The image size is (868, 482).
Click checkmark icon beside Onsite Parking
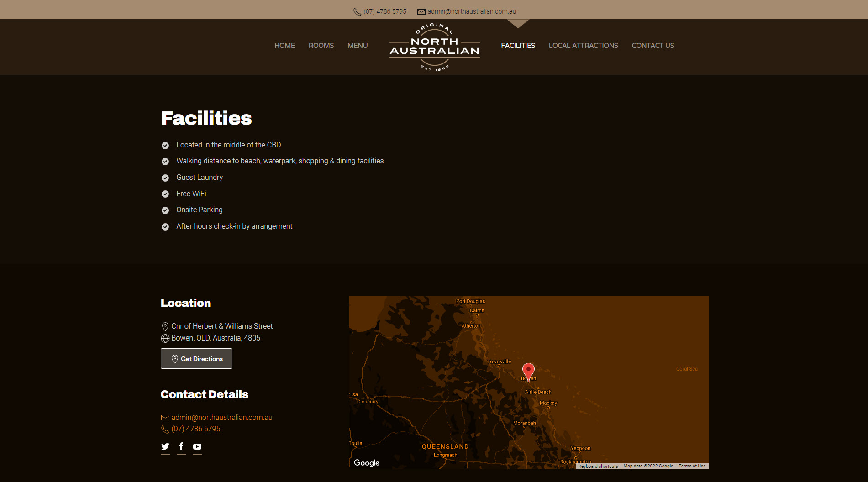(165, 210)
